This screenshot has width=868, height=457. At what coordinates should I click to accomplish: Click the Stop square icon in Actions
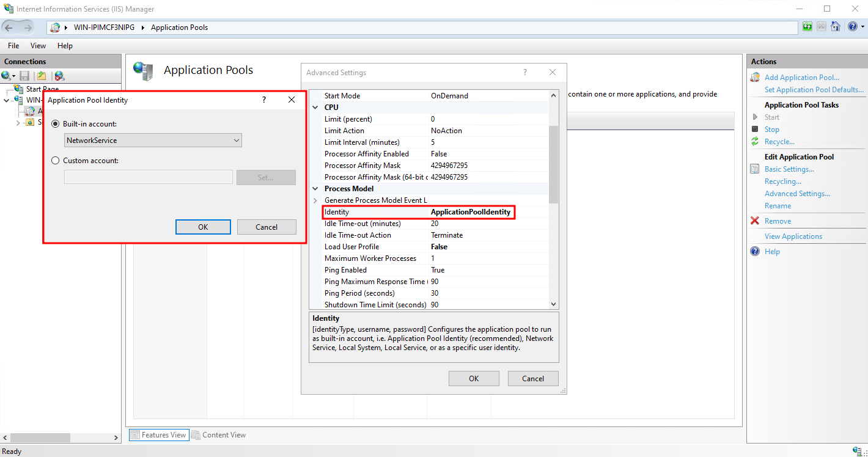755,130
